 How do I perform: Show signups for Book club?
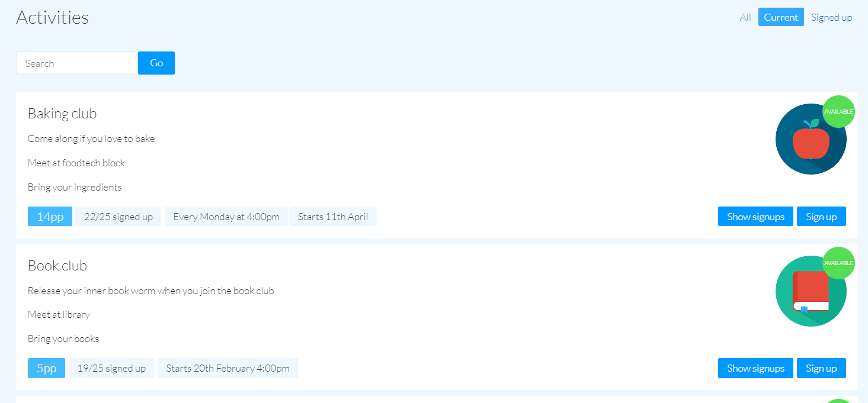click(x=755, y=368)
